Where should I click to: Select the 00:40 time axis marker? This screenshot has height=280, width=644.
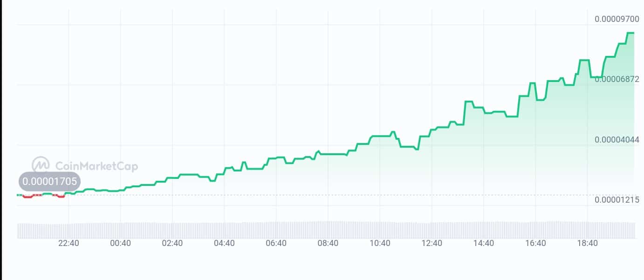click(x=121, y=243)
